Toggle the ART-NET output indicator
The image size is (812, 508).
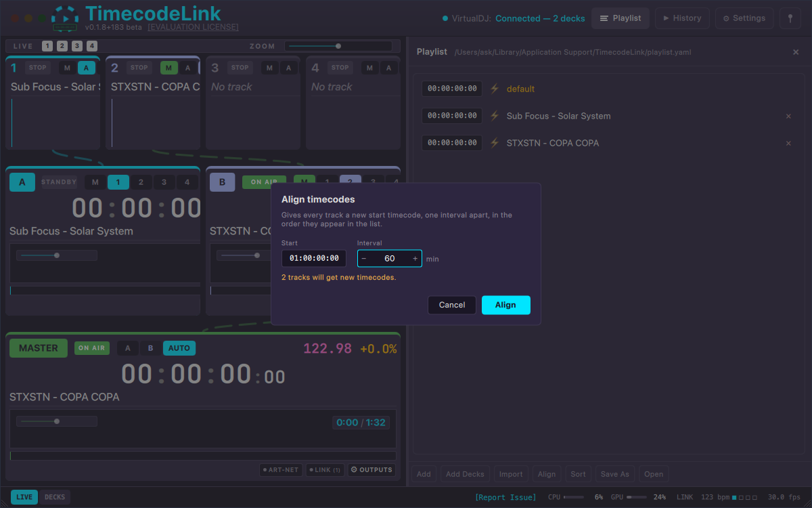[281, 469]
